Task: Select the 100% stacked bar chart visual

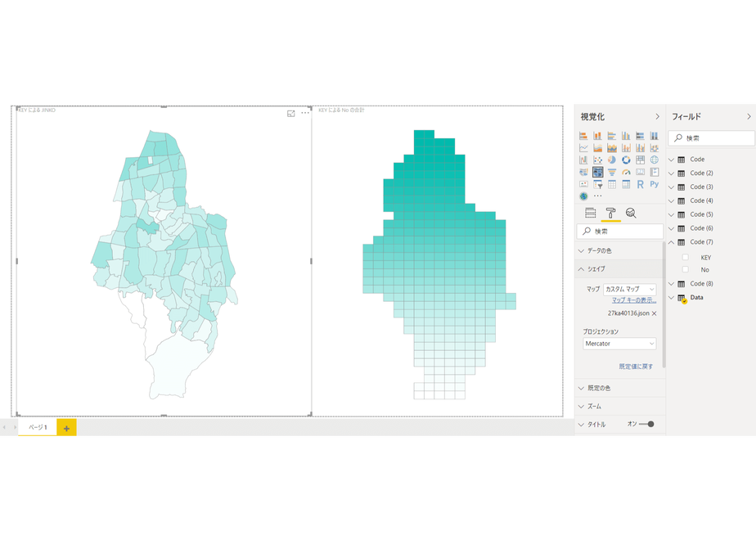Action: [641, 136]
